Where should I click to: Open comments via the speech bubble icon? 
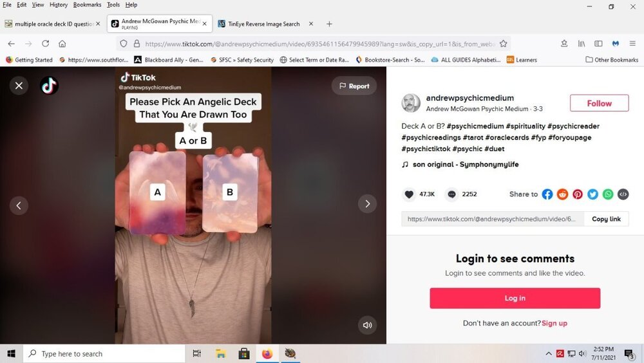(451, 194)
